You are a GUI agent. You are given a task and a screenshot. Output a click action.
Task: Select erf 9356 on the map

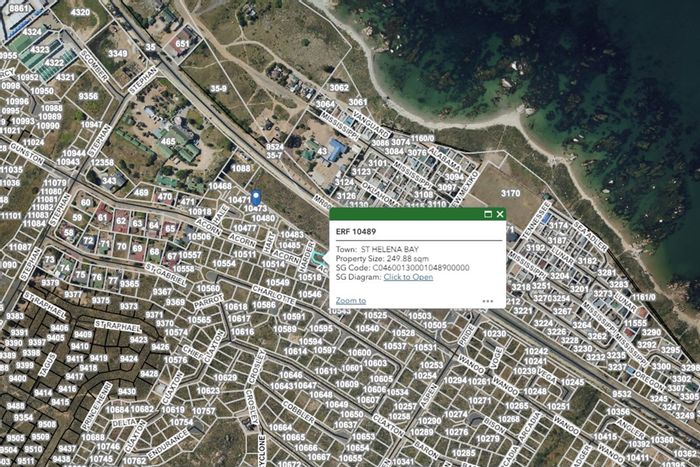(x=88, y=97)
